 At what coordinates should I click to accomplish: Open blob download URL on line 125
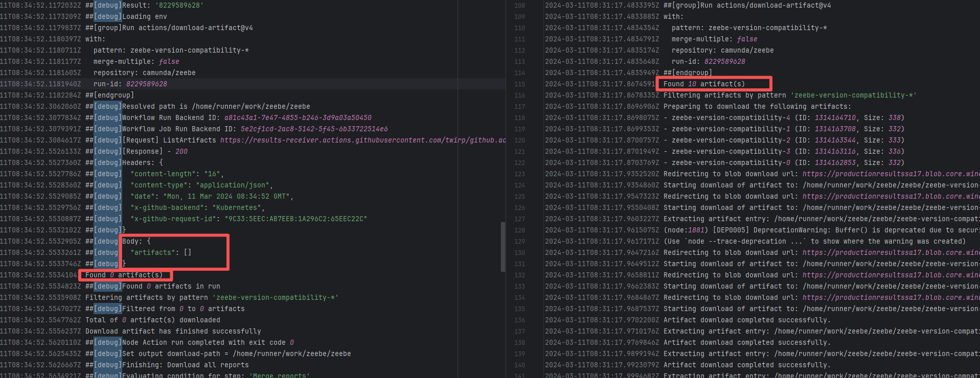click(x=891, y=196)
